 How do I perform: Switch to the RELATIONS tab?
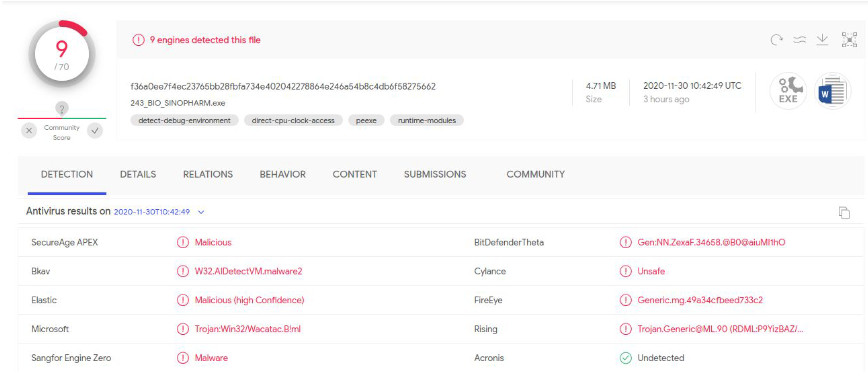(208, 174)
